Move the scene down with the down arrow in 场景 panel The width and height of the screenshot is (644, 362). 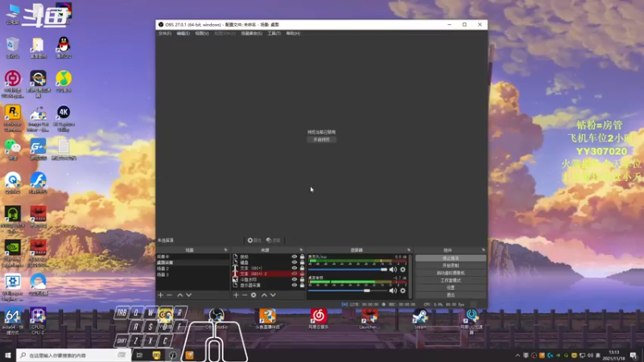coord(189,295)
